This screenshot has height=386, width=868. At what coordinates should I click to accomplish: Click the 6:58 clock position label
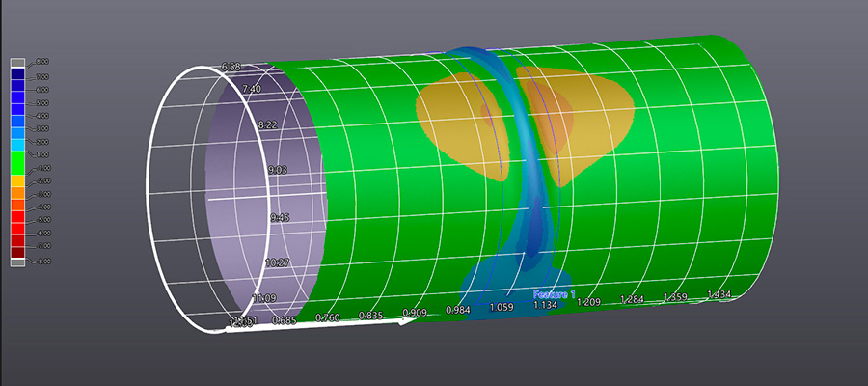tap(230, 67)
